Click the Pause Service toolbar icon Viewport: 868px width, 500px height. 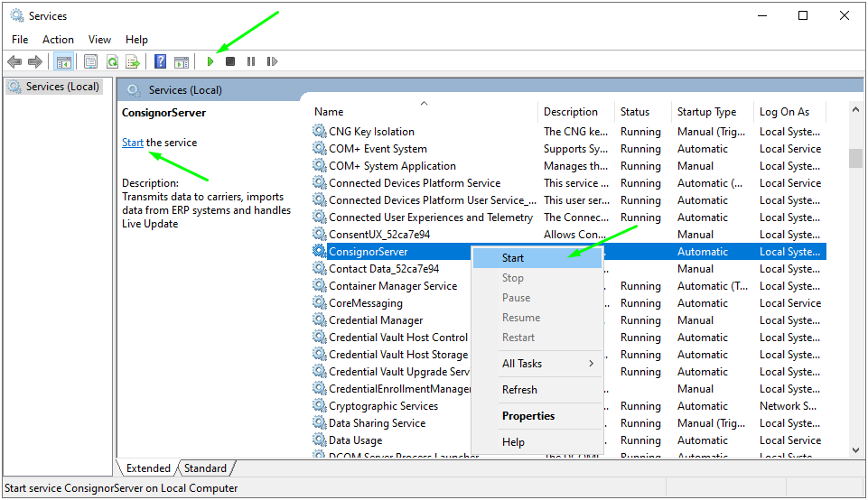point(250,61)
